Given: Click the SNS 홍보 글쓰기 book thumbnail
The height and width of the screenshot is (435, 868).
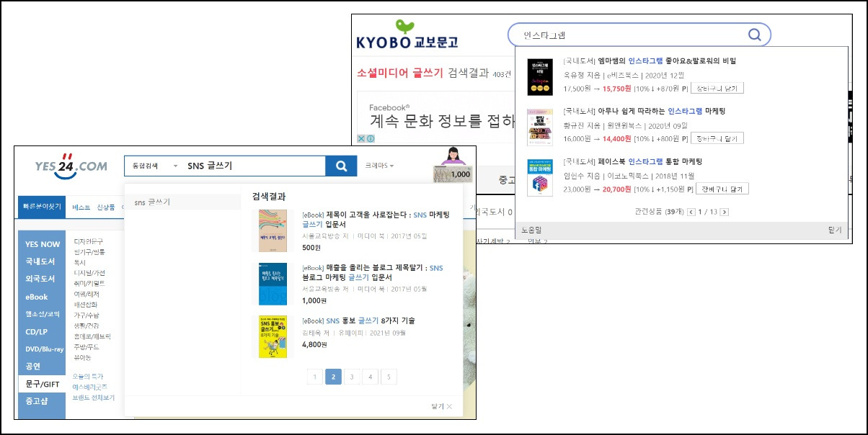Looking at the screenshot, I should coord(273,336).
